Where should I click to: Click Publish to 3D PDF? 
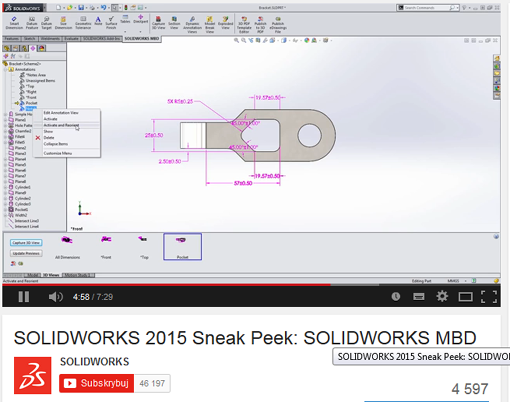[260, 25]
